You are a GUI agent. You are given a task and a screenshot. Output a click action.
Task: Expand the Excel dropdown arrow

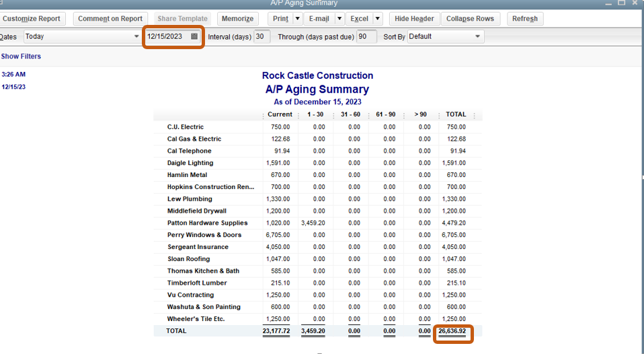[x=377, y=19]
